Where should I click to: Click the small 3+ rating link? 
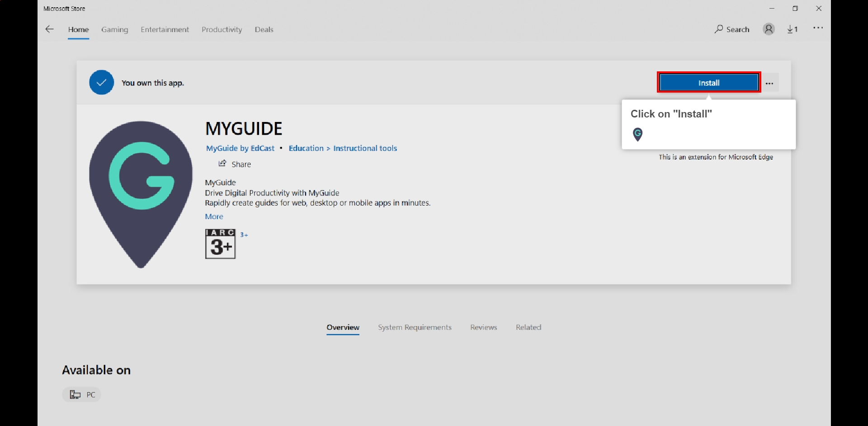coord(244,235)
